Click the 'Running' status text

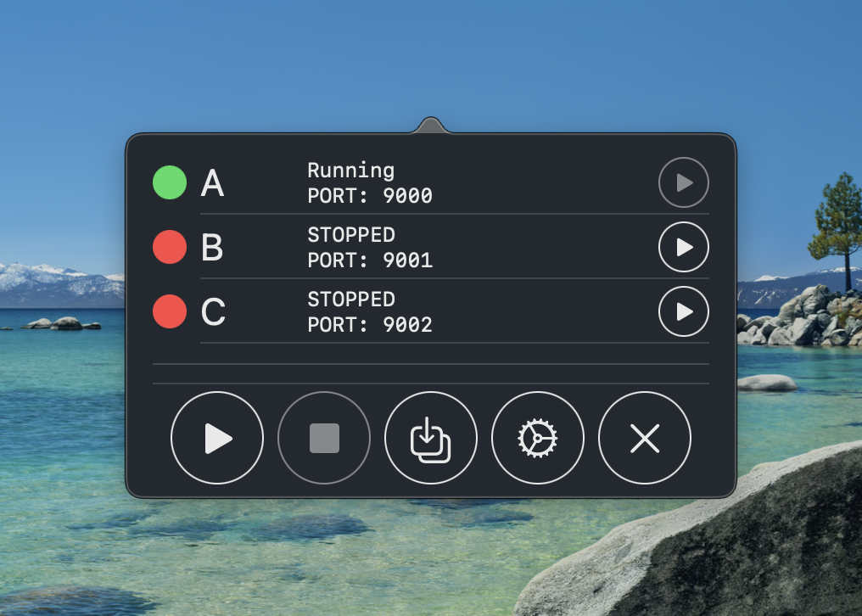pos(350,170)
